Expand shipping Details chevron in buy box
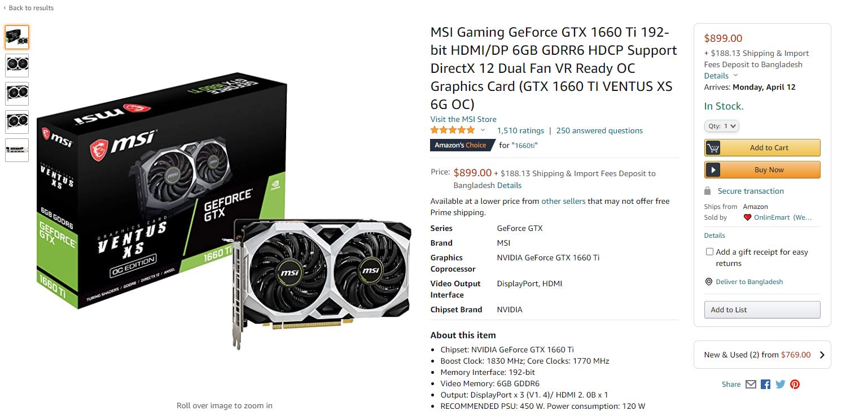 (735, 76)
